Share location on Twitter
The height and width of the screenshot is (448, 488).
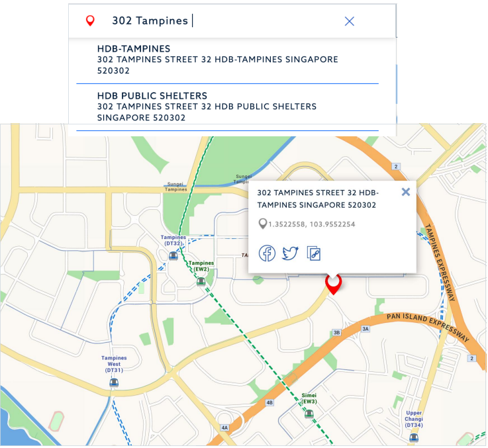tap(290, 253)
